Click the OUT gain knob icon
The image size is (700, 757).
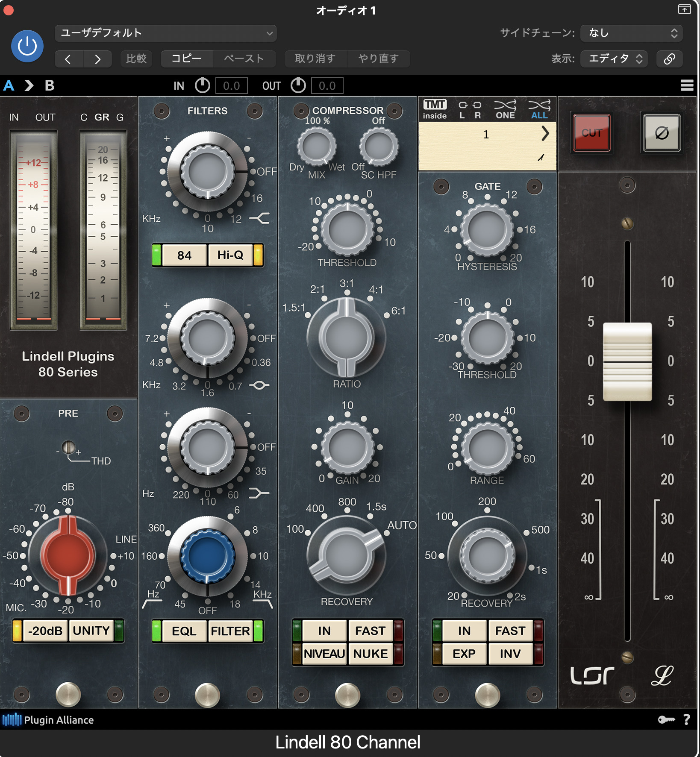point(298,85)
